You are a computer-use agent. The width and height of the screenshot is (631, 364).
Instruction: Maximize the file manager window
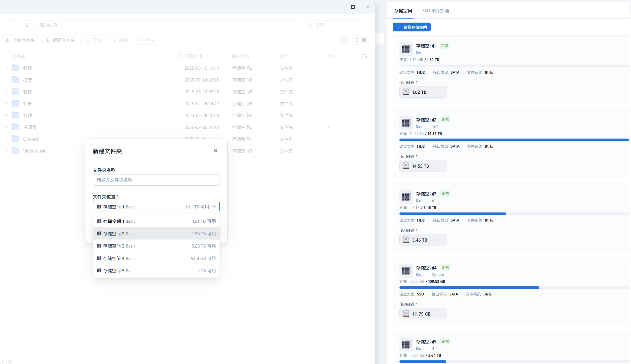coord(353,7)
